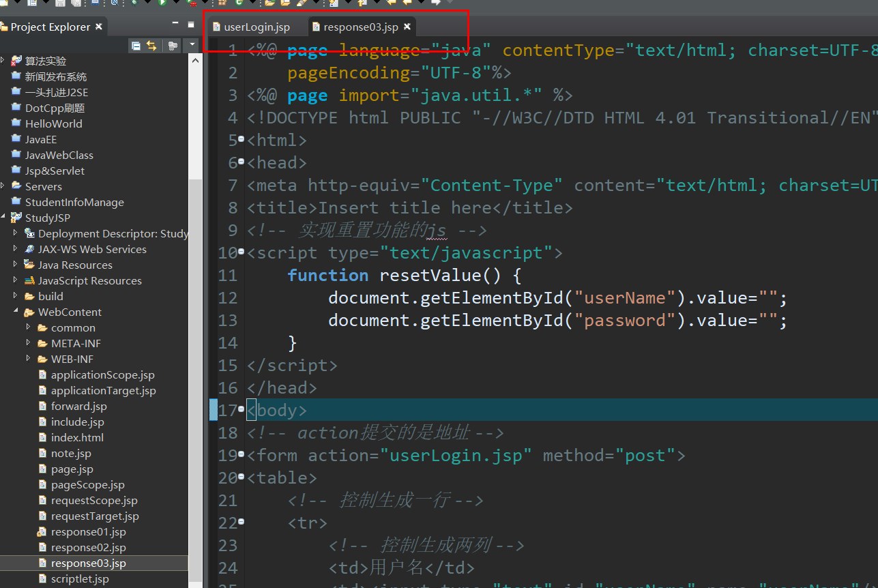Screen dimensions: 878x588
Task: Expand the 算法实验 project node
Action: point(3,61)
